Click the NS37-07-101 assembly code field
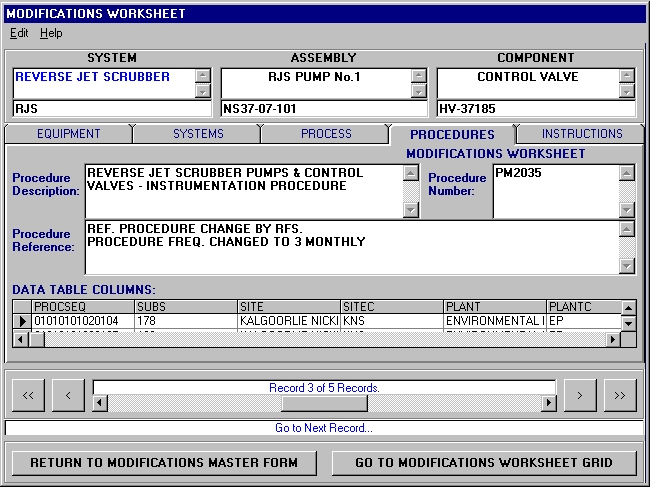Image resolution: width=650 pixels, height=487 pixels. pos(324,109)
